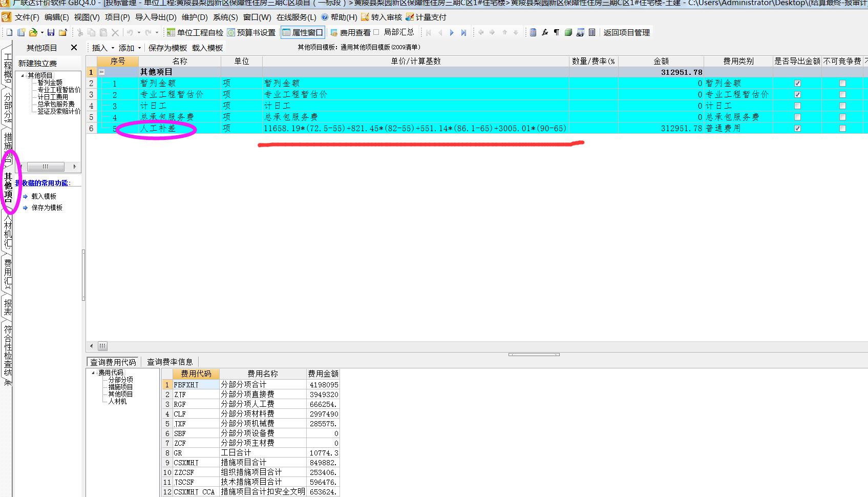
Task: Switch to 查询费率信息 tab
Action: coord(170,362)
